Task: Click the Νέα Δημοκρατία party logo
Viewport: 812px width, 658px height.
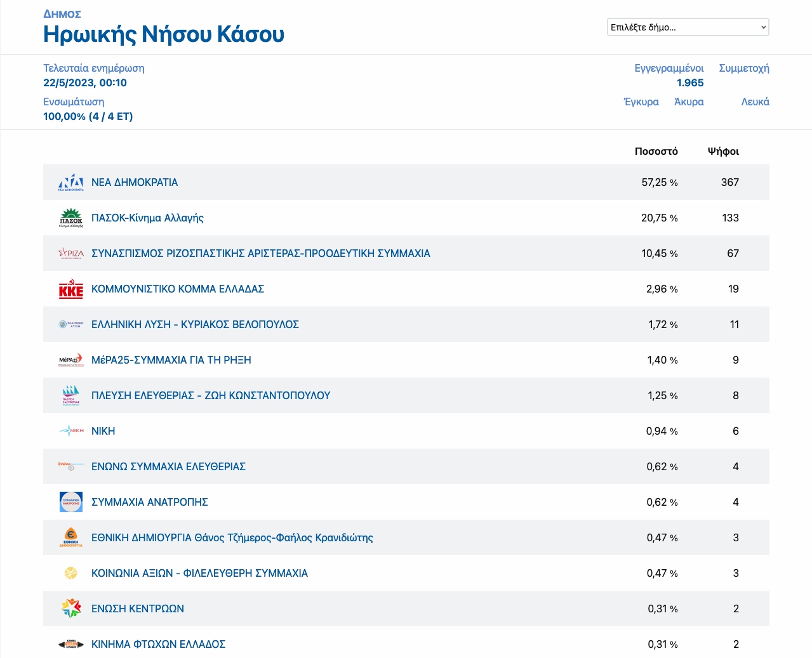Action: (71, 182)
